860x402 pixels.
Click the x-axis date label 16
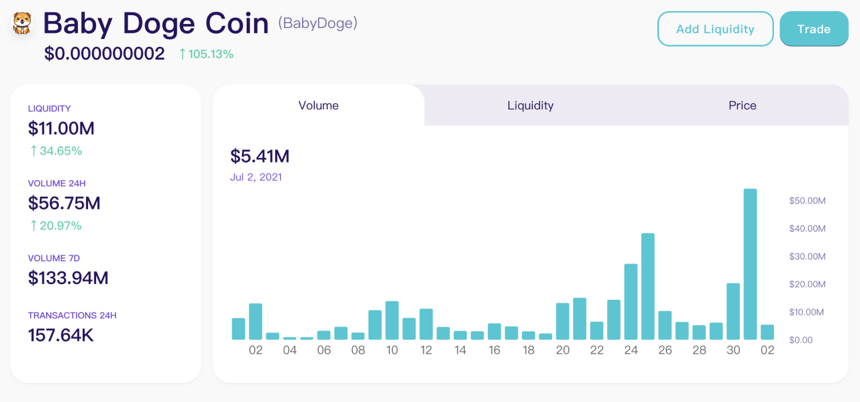(494, 350)
